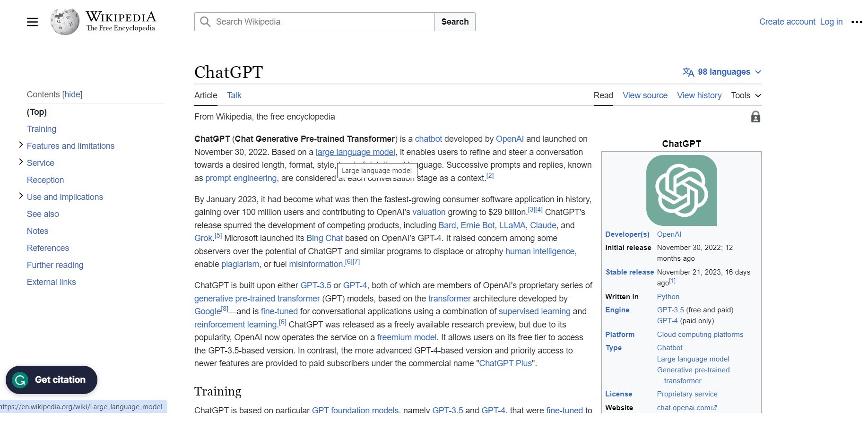This screenshot has height=421, width=868.
Task: Open the Python link in infobox
Action: 668,297
